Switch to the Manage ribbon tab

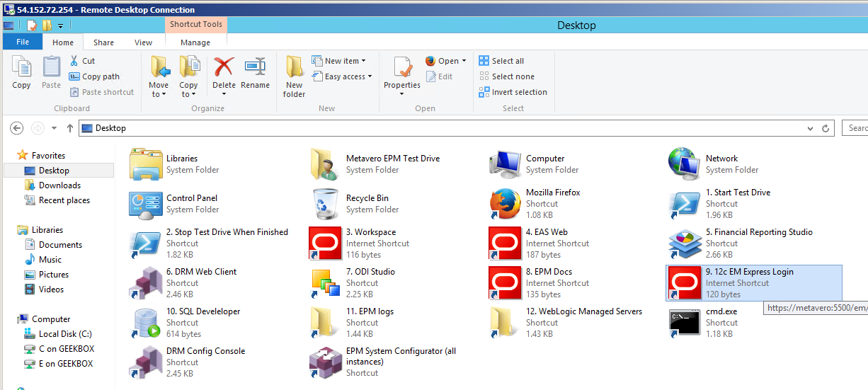click(x=195, y=42)
